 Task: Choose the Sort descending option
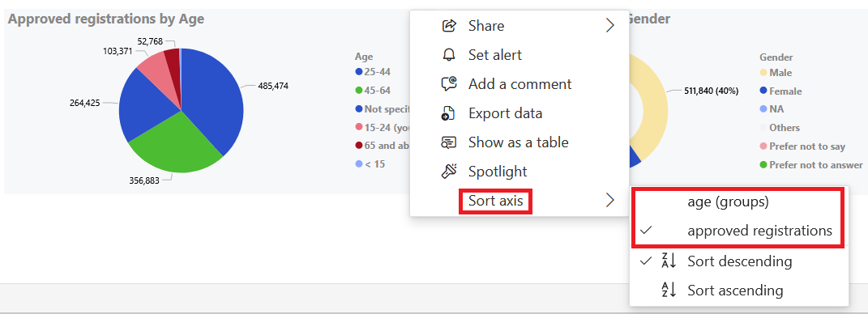pos(738,261)
